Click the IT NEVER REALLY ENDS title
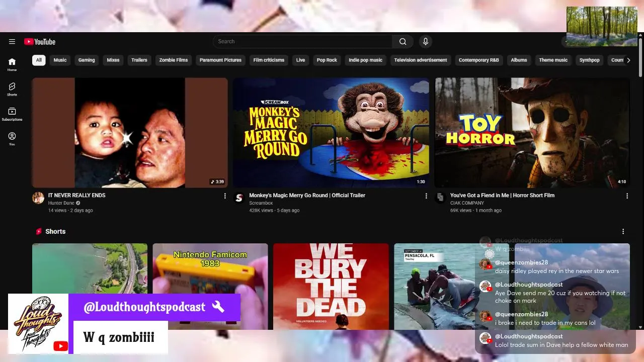This screenshot has height=362, width=644. (77, 195)
